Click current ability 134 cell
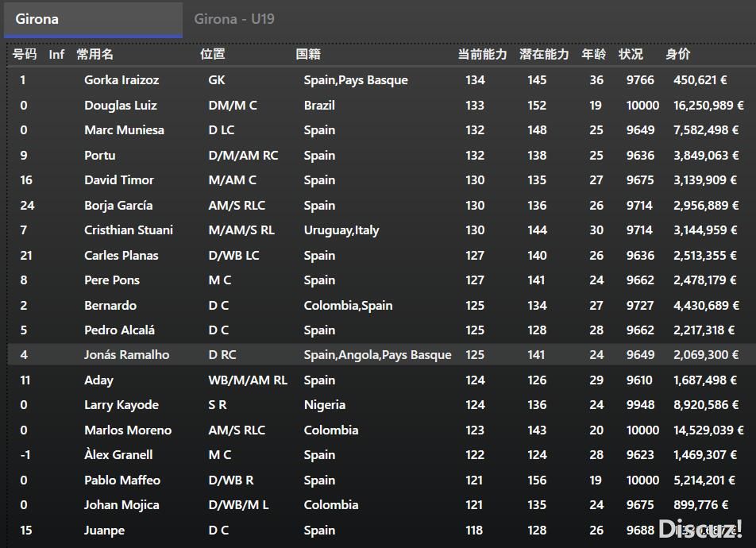Viewport: 756px width, 548px height. coord(476,80)
